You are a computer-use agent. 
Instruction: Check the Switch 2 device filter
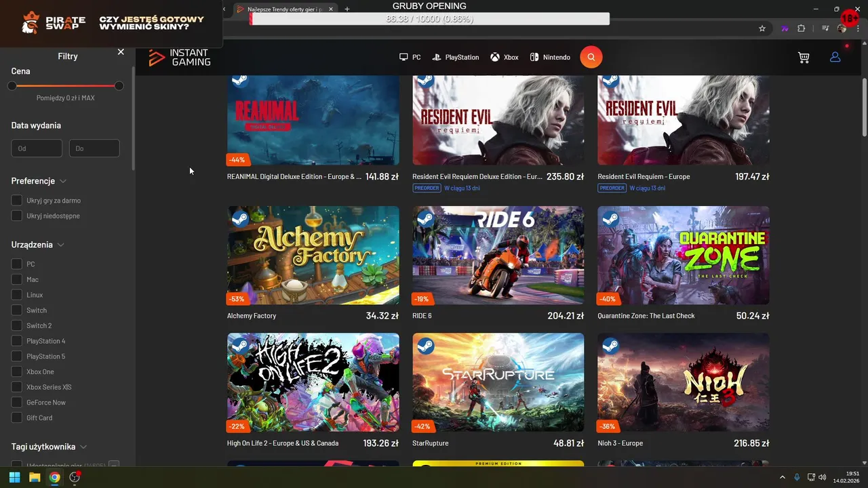coord(17,325)
